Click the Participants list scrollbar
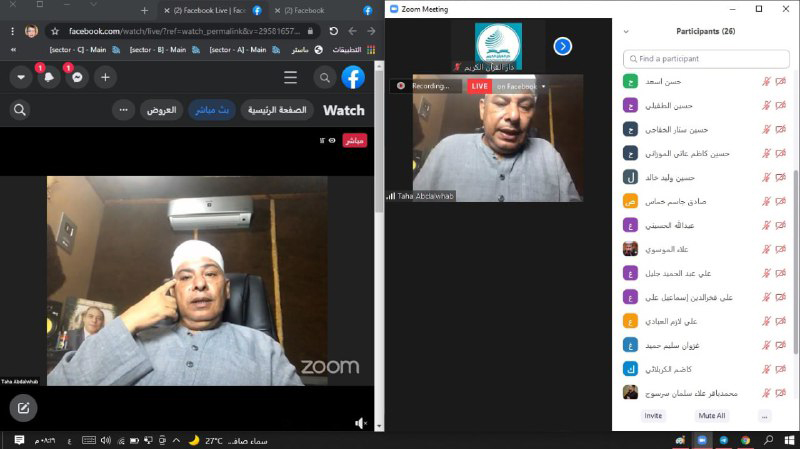 point(796,260)
